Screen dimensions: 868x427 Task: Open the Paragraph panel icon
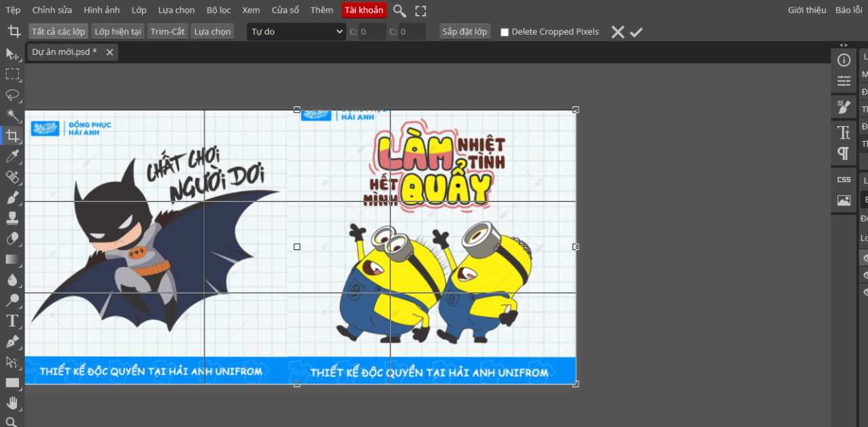[x=844, y=154]
